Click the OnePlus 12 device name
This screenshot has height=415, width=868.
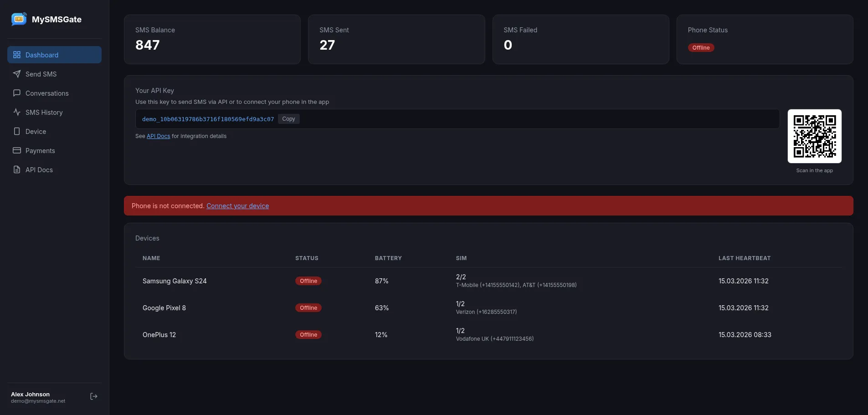coord(159,335)
